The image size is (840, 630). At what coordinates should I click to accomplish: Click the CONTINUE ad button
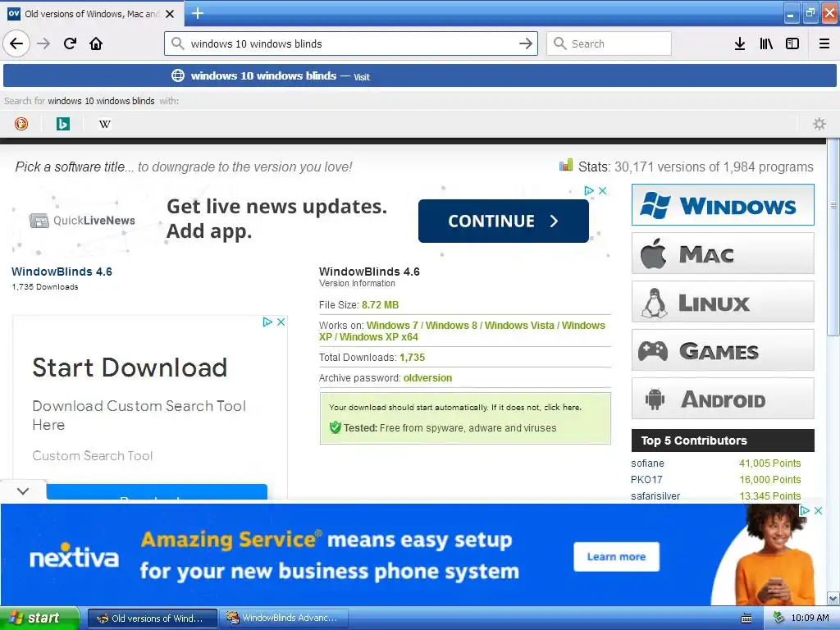pos(503,221)
